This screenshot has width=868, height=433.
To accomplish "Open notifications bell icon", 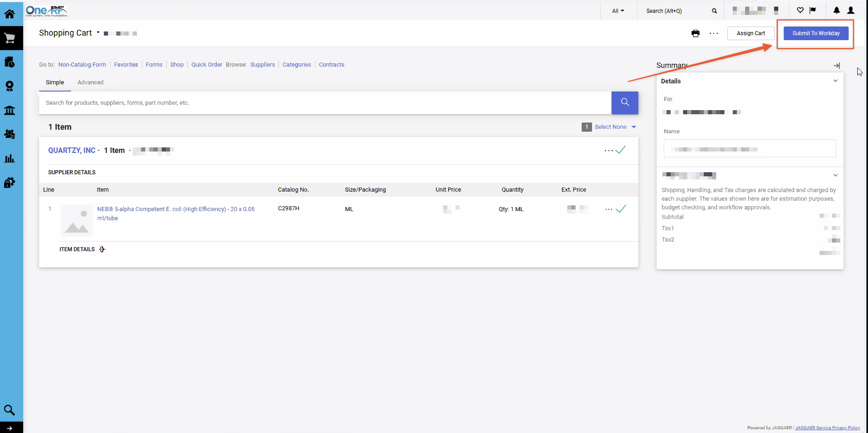I will 837,10.
